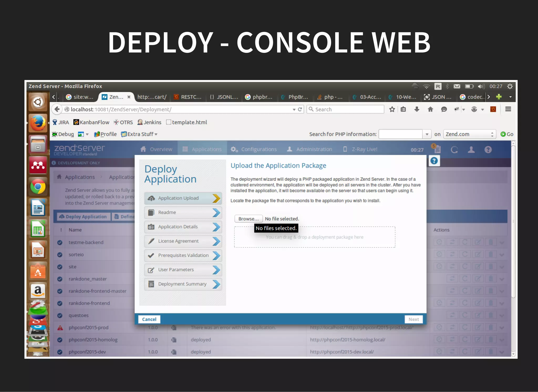Open the system settings gear in top panel
The height and width of the screenshot is (392, 538).
510,86
